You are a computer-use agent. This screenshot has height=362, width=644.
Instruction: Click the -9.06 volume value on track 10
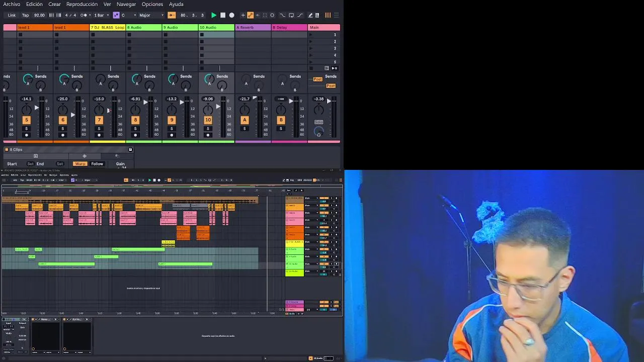[x=208, y=99]
